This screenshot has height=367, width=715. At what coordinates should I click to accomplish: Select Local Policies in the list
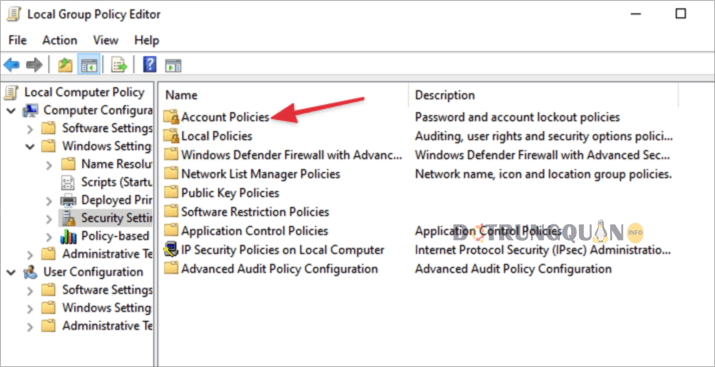click(217, 136)
